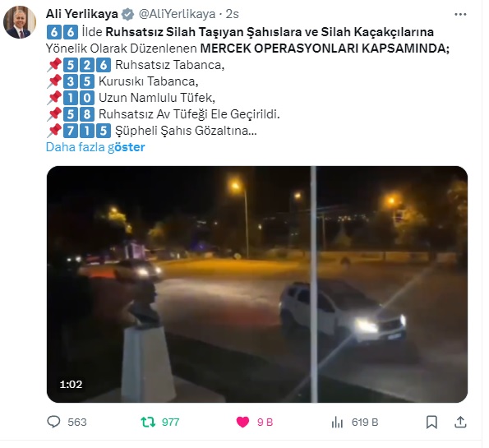
Task: Open replies via the 563 count
Action: [77, 422]
